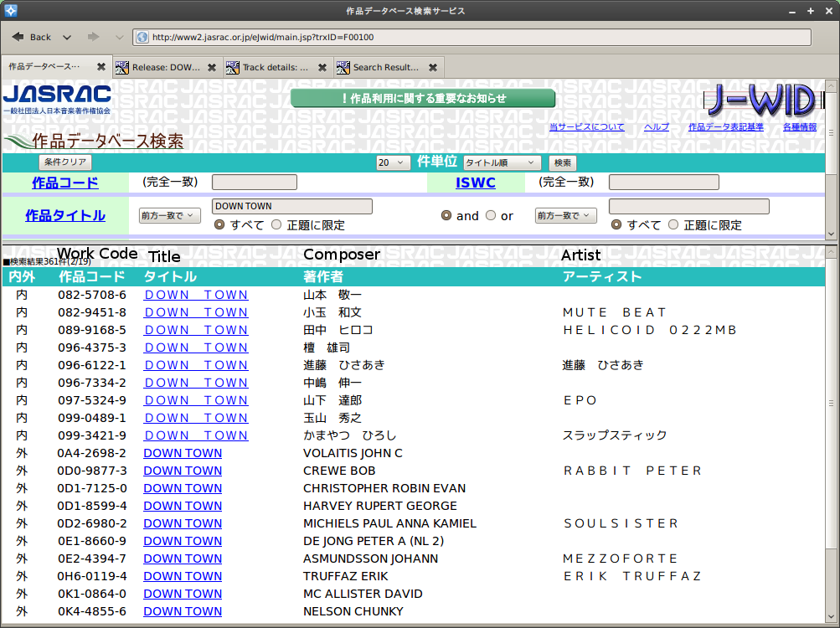Switch to the 作品データベース tab
This screenshot has width=840, height=628.
point(56,67)
